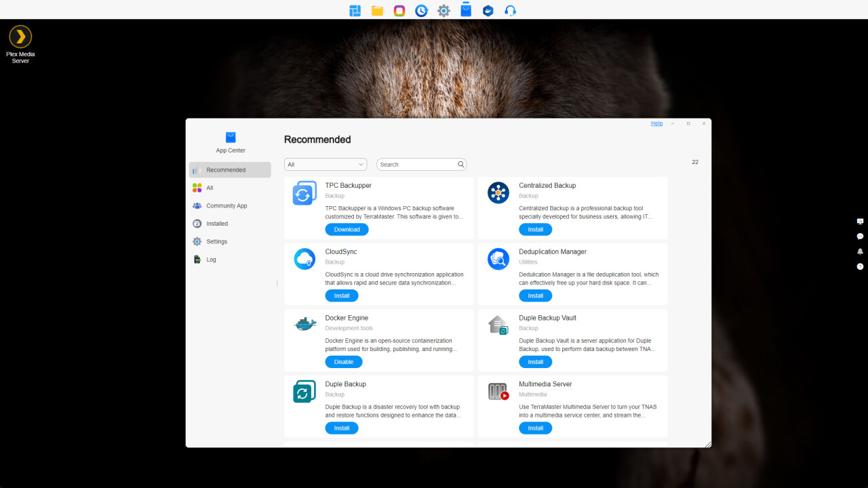Click the App Center logo in sidebar header

pos(231,137)
